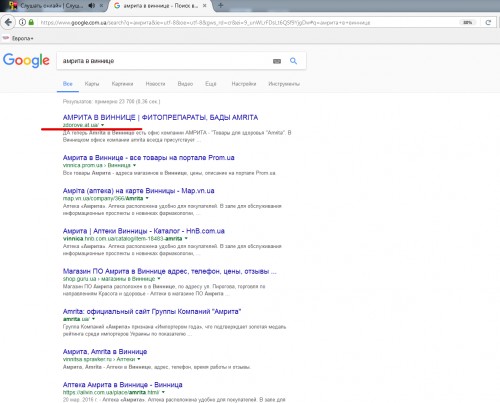Click the zoom level indicator in address bar
This screenshot has width=500, height=403.
coord(467,22)
